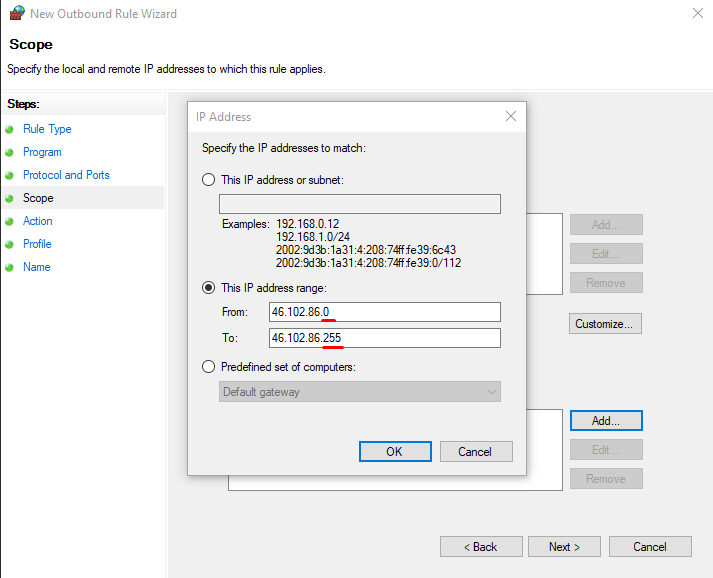Click green bullet icon beside Profile
713x578 pixels.
(10, 245)
